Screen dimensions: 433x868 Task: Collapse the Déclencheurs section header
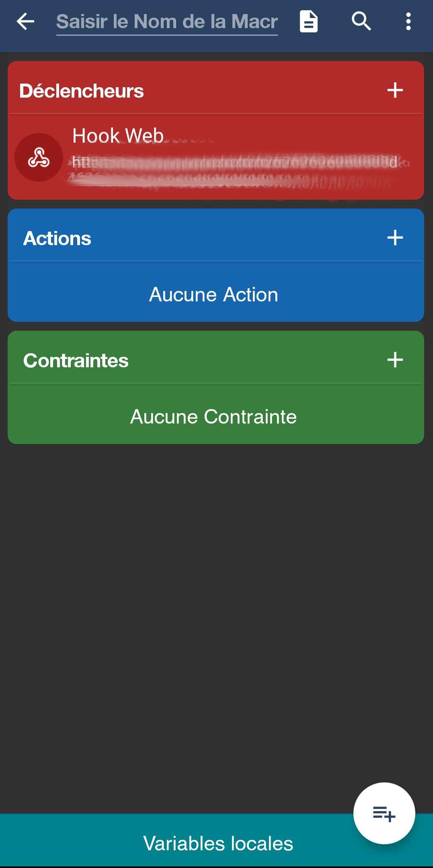(x=82, y=91)
